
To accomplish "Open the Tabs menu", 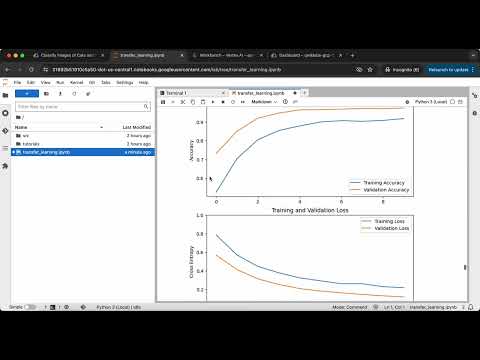I will point(106,82).
